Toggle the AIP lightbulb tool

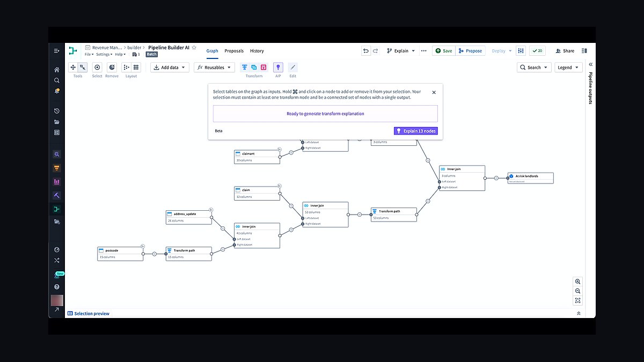(x=278, y=68)
